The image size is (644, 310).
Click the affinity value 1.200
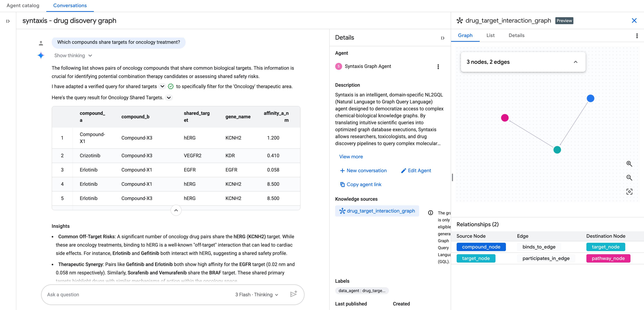pos(273,138)
